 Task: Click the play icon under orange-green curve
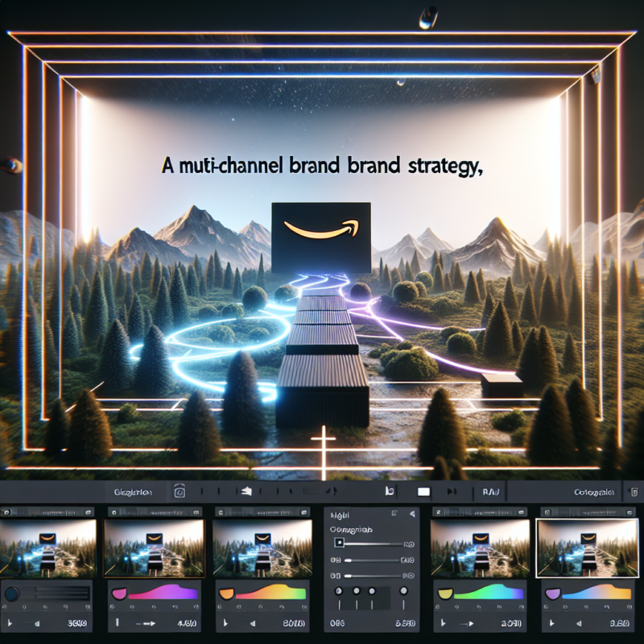pyautogui.click(x=225, y=623)
